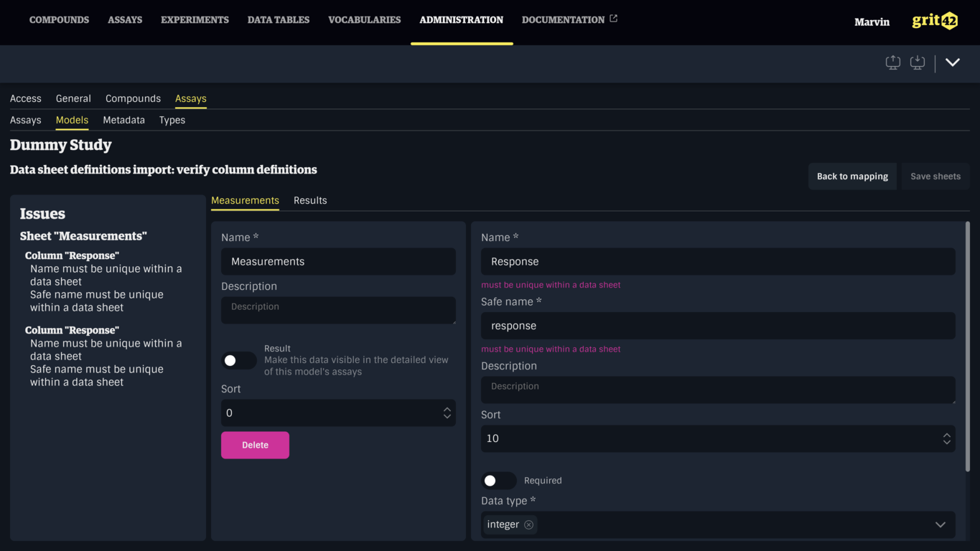The height and width of the screenshot is (551, 980).
Task: Expand the Data type dropdown arrow
Action: 940,524
